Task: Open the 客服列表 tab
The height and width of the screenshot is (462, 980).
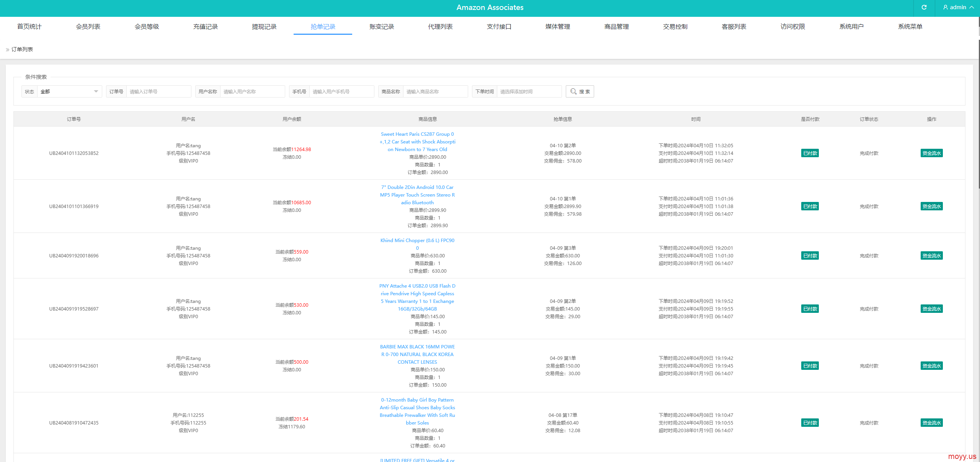Action: 734,26
